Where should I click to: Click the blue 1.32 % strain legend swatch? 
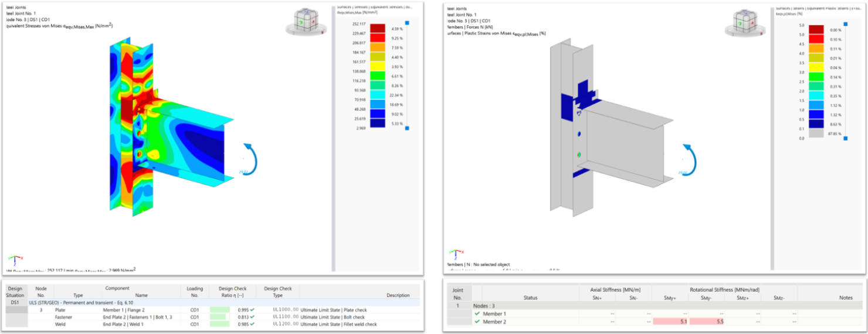click(816, 115)
